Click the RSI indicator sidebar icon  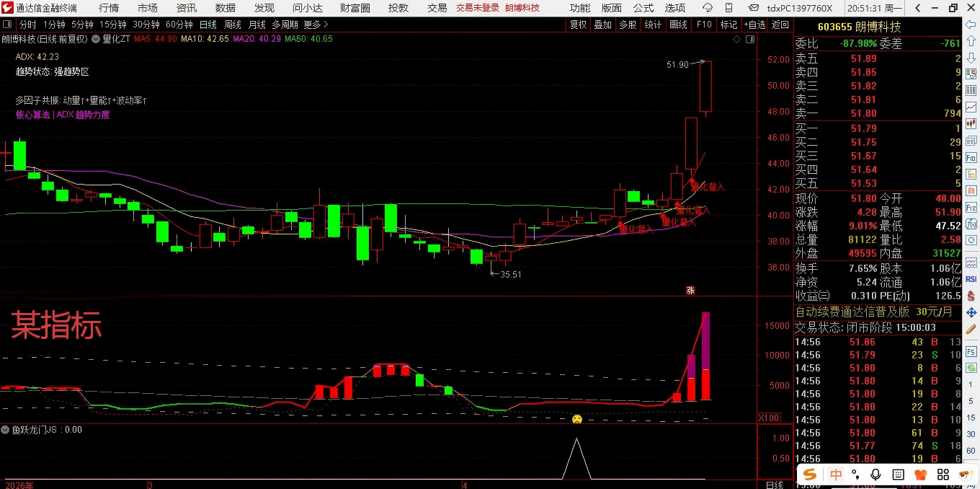coord(971,278)
